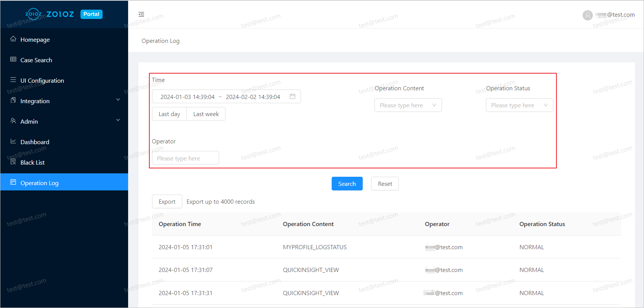This screenshot has height=308, width=644.
Task: Click the Reset button
Action: pos(385,184)
